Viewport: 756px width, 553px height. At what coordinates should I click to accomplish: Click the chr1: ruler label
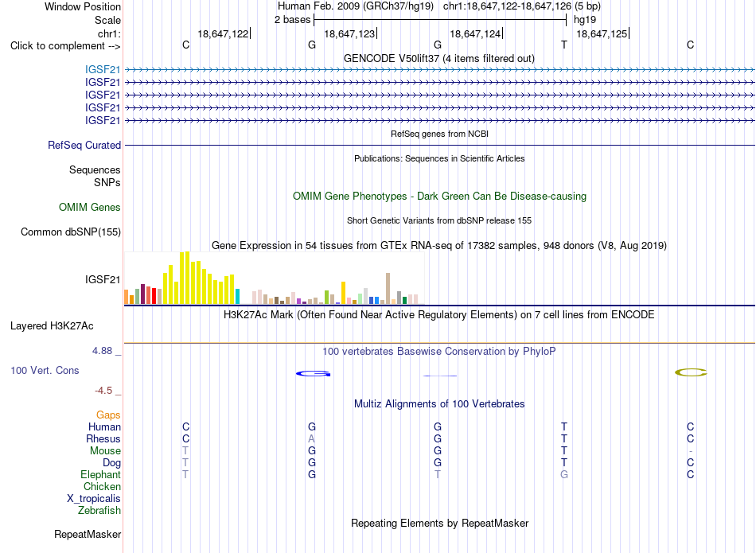tap(110, 33)
